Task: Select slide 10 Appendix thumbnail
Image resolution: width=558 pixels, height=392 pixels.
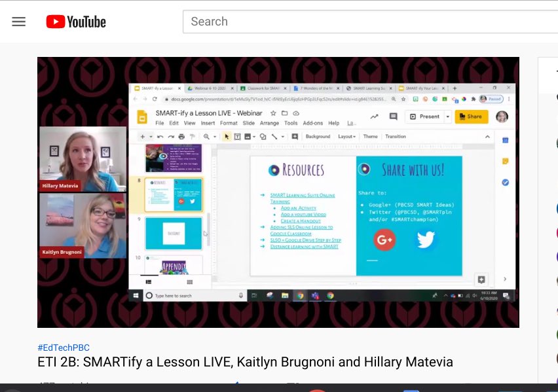Action: click(174, 265)
